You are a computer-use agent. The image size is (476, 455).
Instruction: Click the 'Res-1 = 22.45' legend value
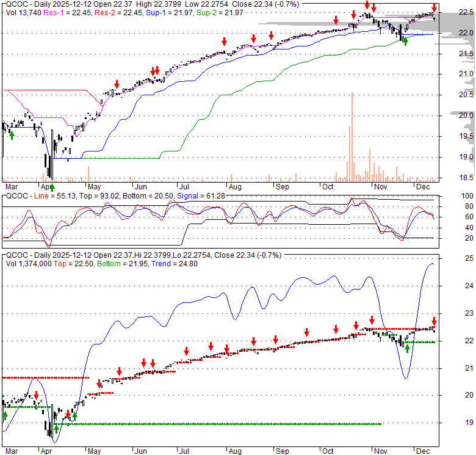pos(67,13)
